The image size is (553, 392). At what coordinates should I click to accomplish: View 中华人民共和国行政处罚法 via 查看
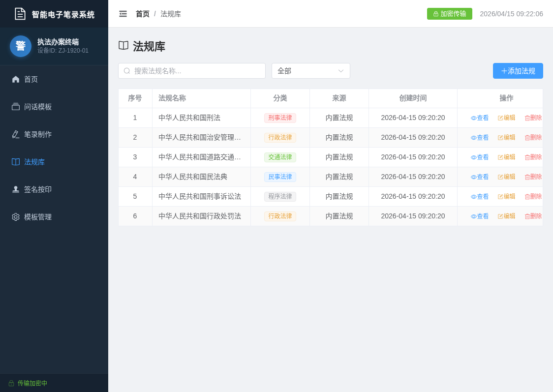(x=480, y=216)
